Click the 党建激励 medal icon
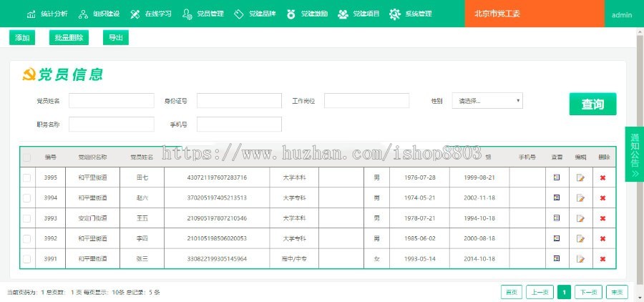Viewport: 644px width, 302px height. [291, 14]
